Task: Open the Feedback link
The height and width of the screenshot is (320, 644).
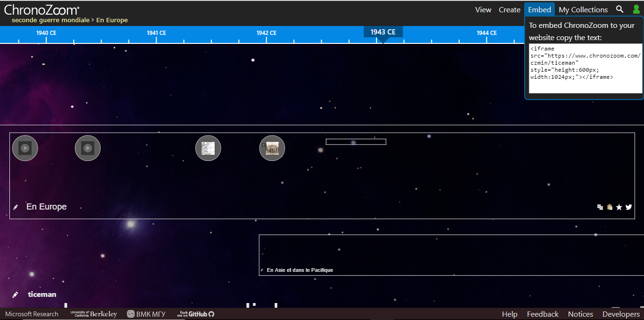Action: pyautogui.click(x=543, y=314)
